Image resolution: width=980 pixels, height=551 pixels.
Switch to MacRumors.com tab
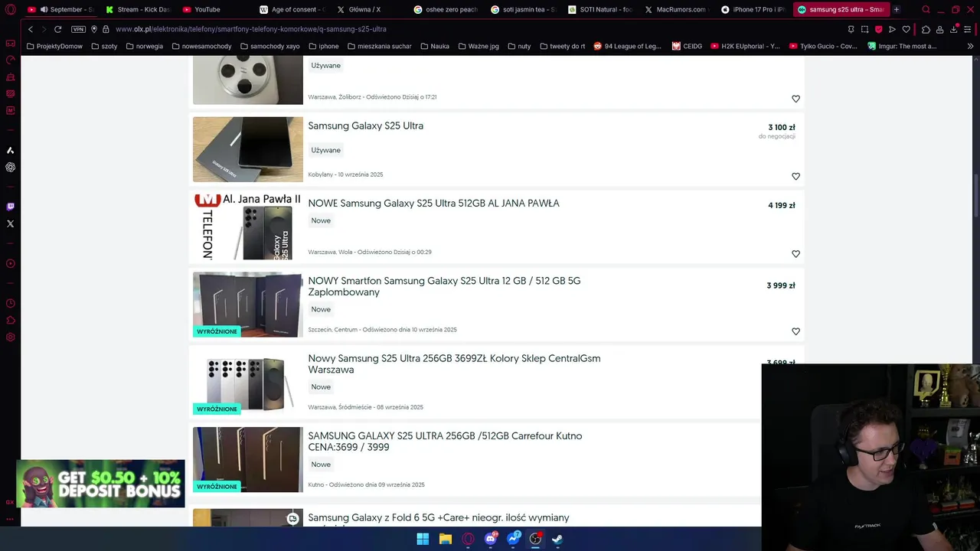[x=676, y=9]
